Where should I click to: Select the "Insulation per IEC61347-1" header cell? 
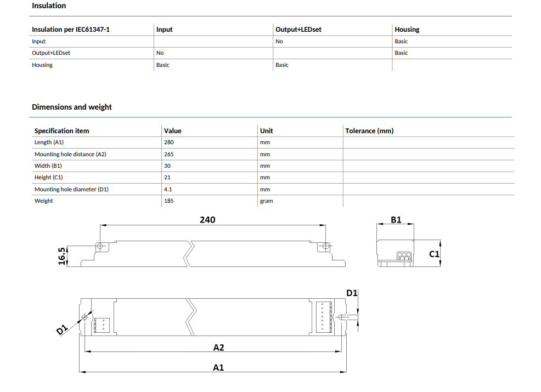pyautogui.click(x=71, y=30)
